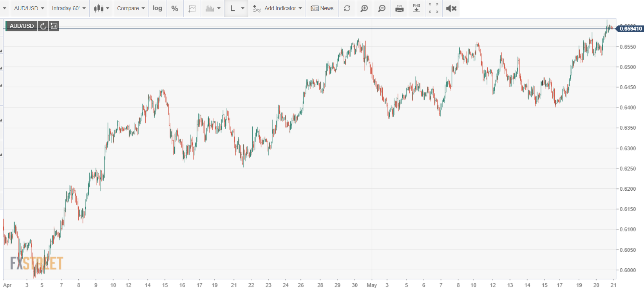The image size is (644, 289).
Task: Click reset icon next to AUD/USD label
Action: (43, 26)
